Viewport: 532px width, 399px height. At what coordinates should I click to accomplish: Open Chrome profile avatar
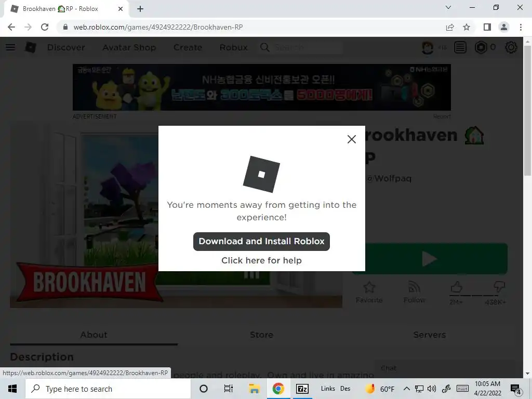click(504, 27)
